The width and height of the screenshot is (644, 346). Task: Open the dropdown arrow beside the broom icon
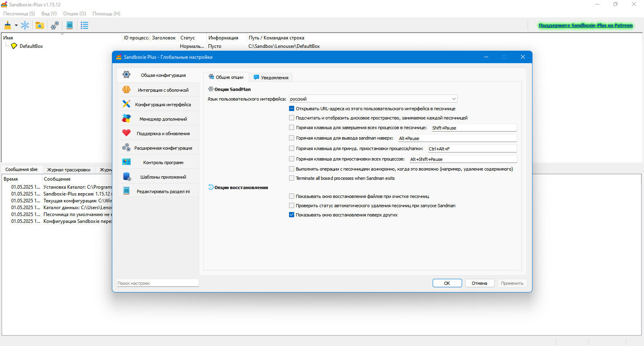coord(16,25)
